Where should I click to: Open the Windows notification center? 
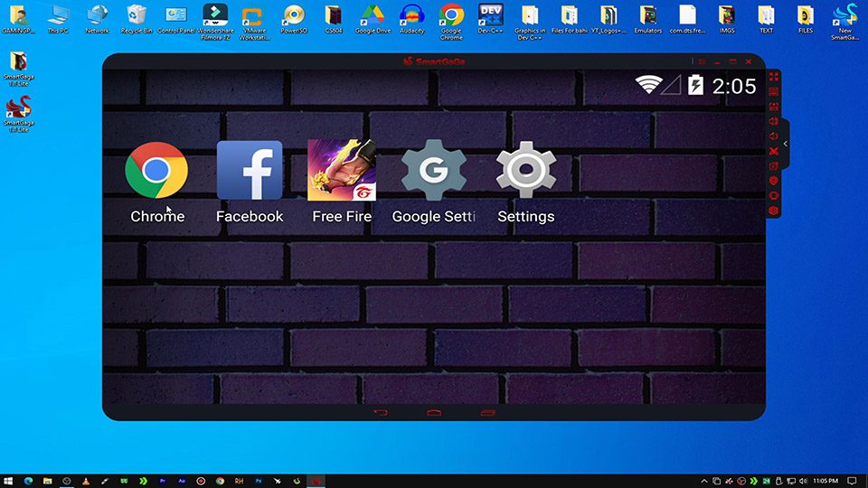click(852, 481)
